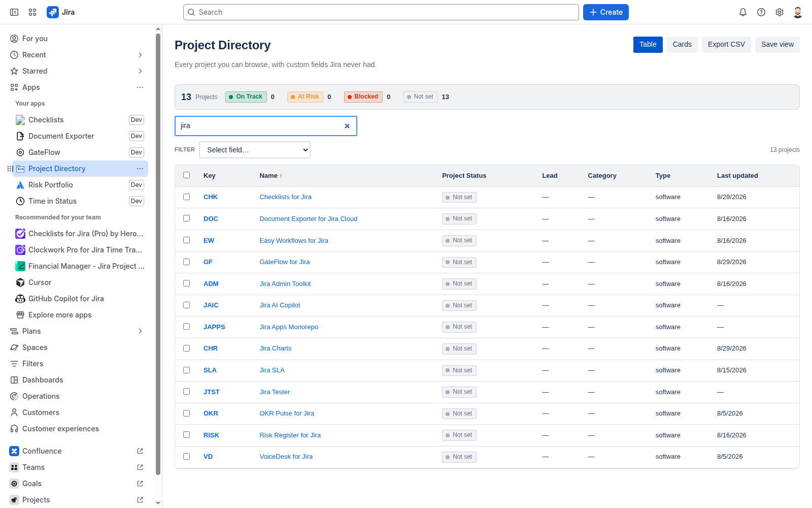Check the JAIC project row checkbox

click(x=186, y=305)
